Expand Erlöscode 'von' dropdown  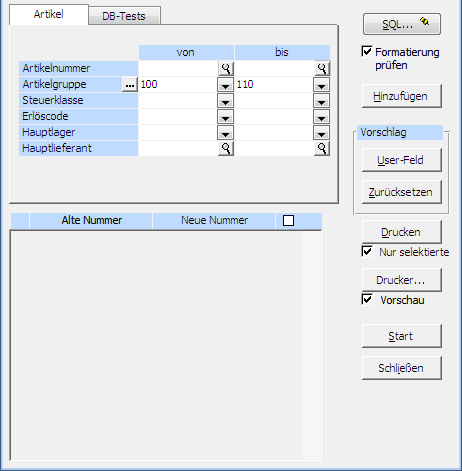225,117
